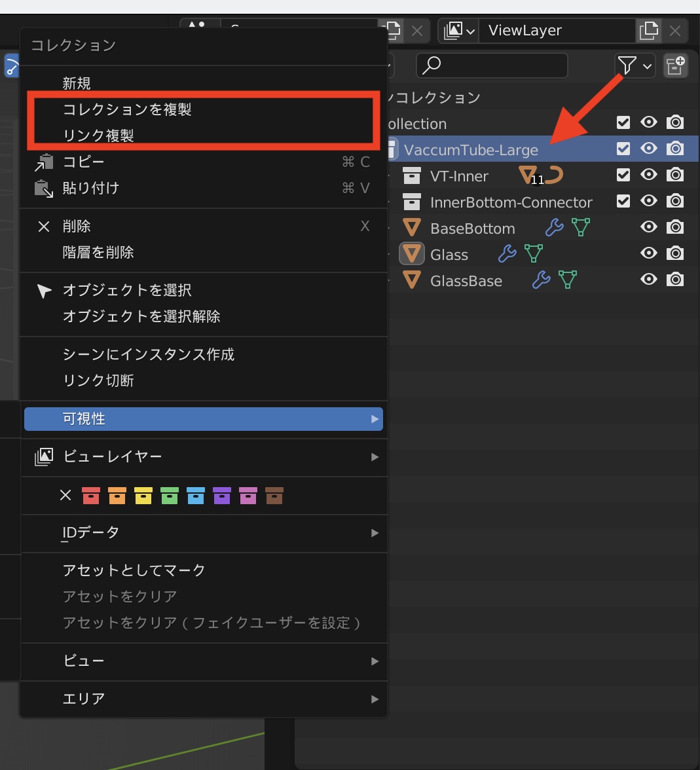Viewport: 700px width, 770px height.
Task: Click アセットとしてマーク menu entry
Action: 134,570
